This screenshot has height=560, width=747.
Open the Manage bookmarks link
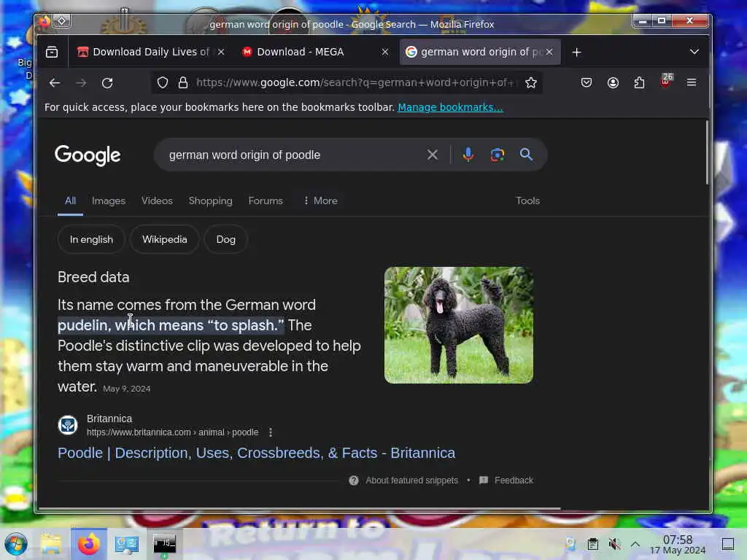450,107
